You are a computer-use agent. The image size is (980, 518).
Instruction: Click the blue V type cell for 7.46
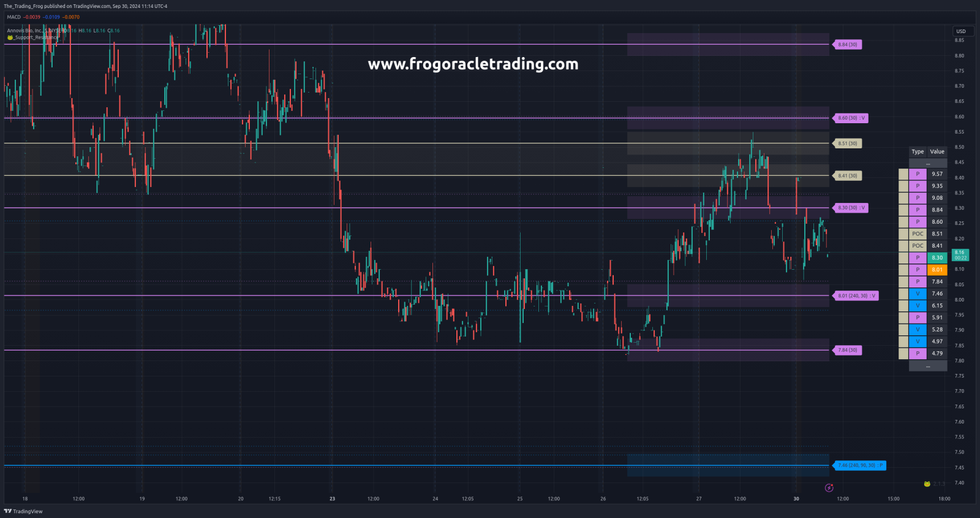coord(918,294)
